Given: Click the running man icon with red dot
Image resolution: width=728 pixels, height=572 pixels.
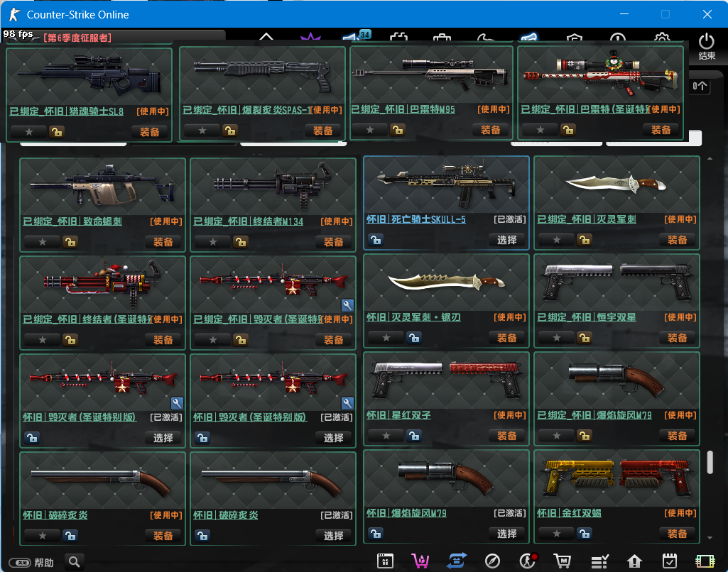Looking at the screenshot, I should point(528,561).
